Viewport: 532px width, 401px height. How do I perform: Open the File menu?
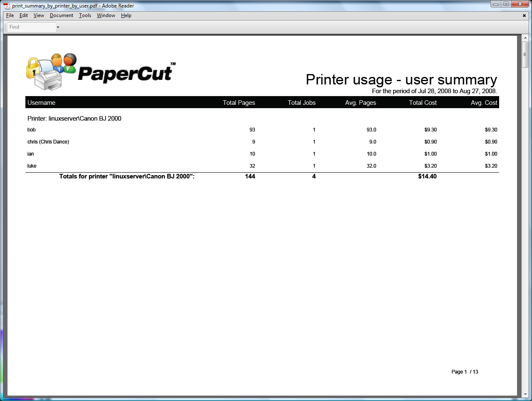[x=10, y=15]
